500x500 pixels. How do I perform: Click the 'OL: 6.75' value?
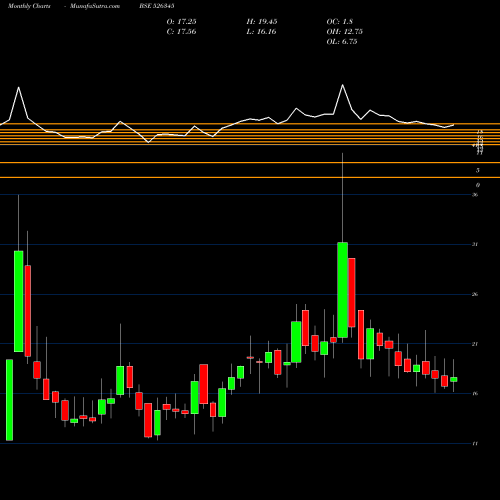pyautogui.click(x=342, y=42)
